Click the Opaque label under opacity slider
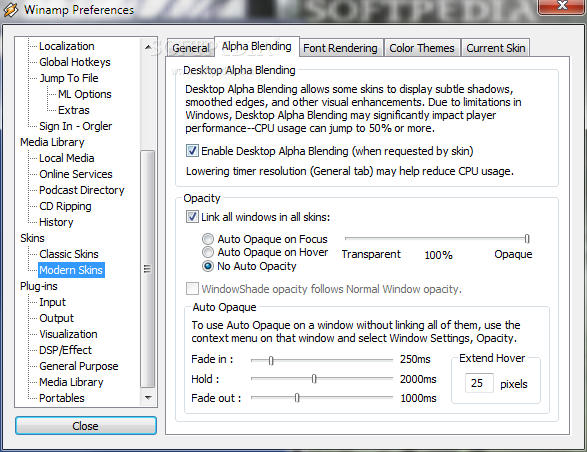This screenshot has width=587, height=452. (513, 254)
